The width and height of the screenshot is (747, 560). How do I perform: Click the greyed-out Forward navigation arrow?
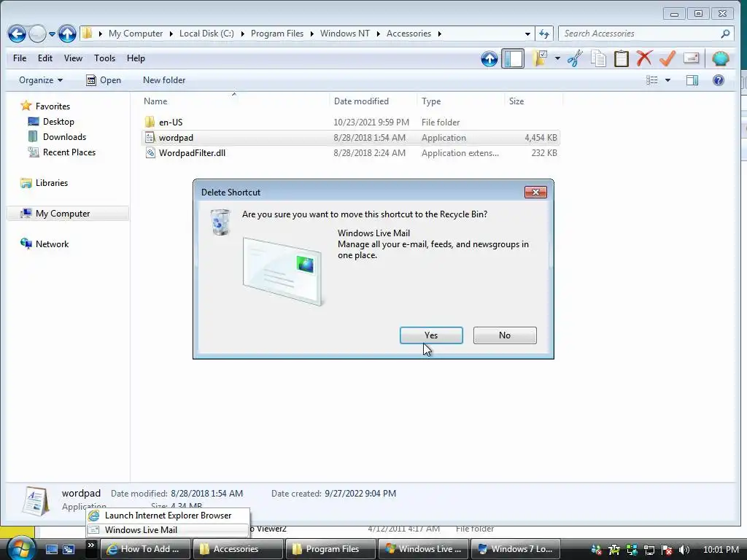37,34
